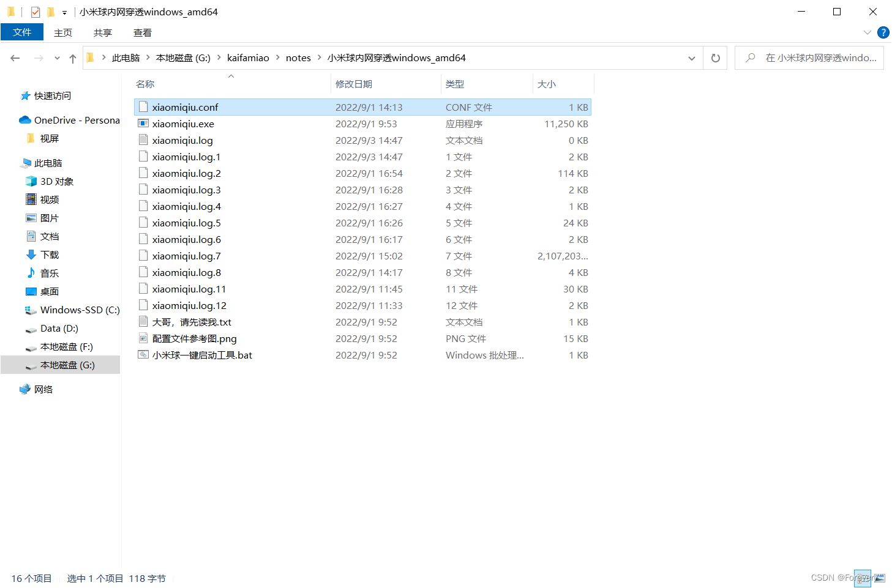Image resolution: width=892 pixels, height=588 pixels.
Task: Sort by the 大小 column header
Action: click(x=547, y=84)
